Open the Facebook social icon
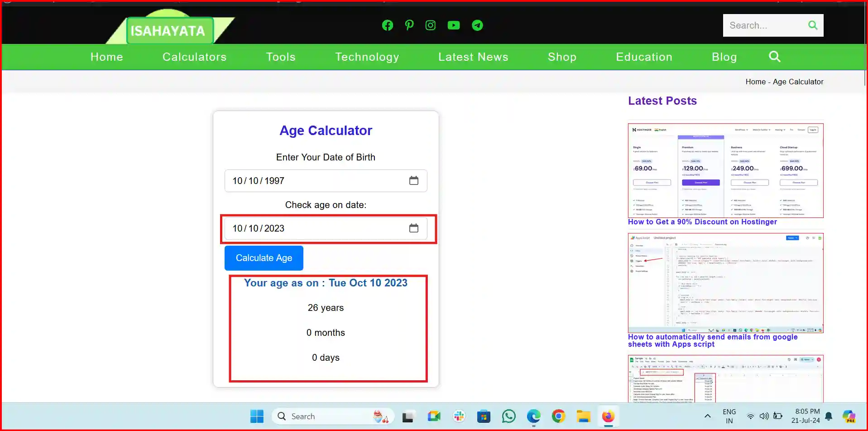The width and height of the screenshot is (868, 431). coord(388,25)
